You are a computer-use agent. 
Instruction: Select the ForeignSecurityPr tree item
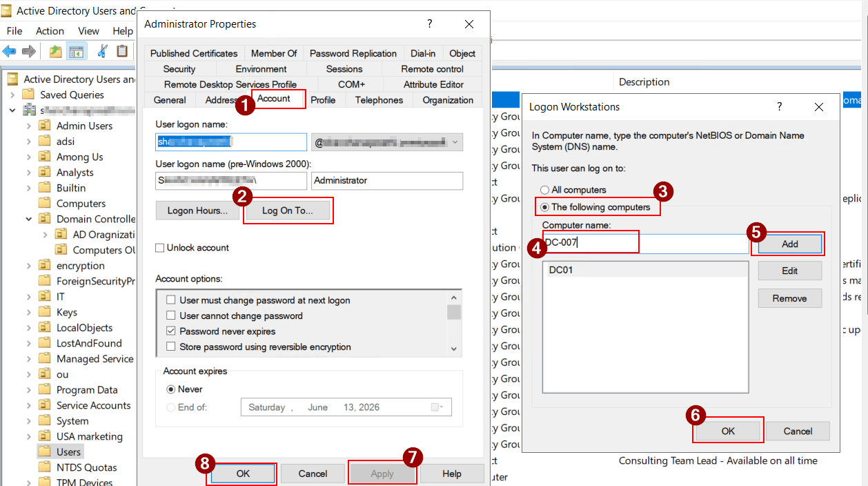point(95,281)
